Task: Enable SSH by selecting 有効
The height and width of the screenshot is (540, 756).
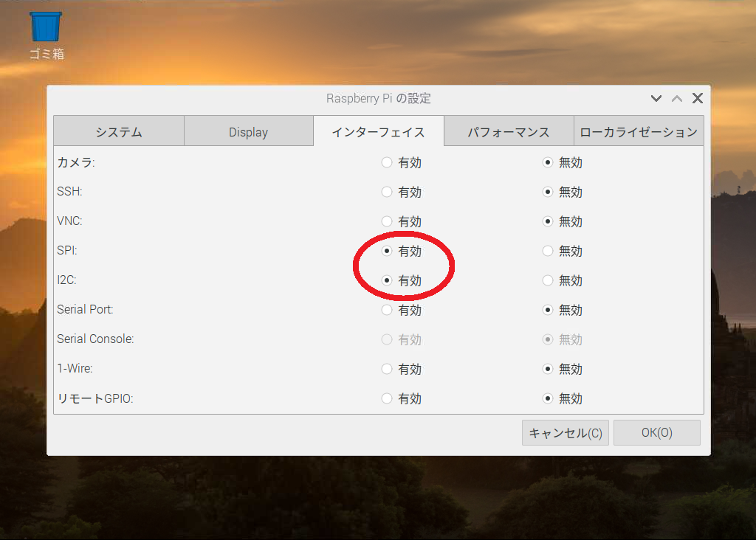Action: coord(387,193)
